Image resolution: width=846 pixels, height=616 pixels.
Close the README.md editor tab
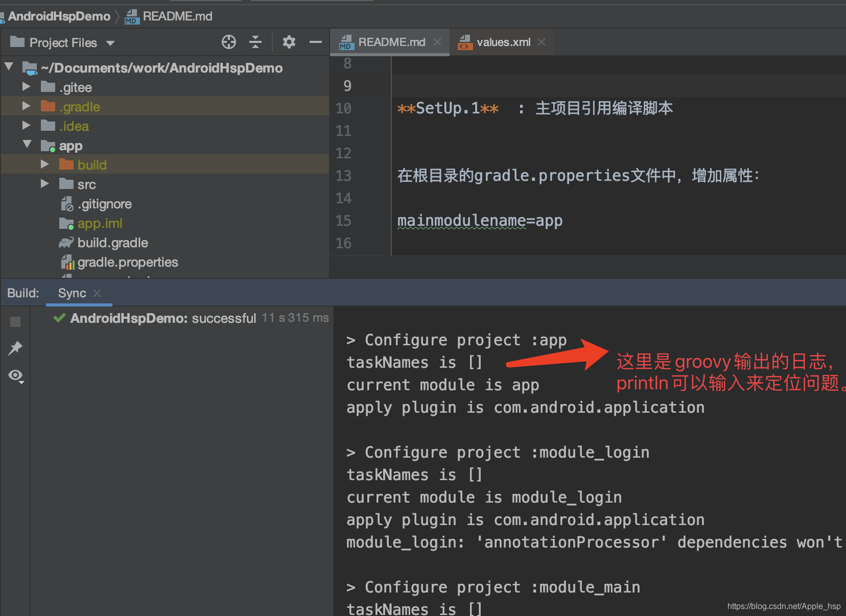[x=437, y=42]
